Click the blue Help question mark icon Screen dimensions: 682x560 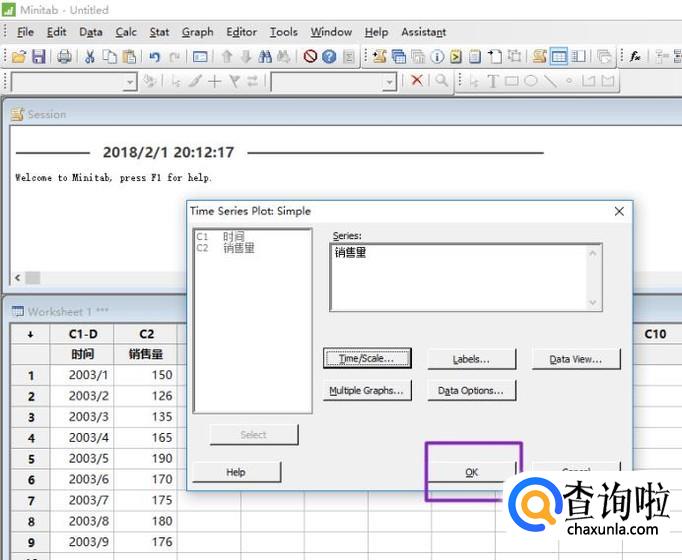click(329, 57)
